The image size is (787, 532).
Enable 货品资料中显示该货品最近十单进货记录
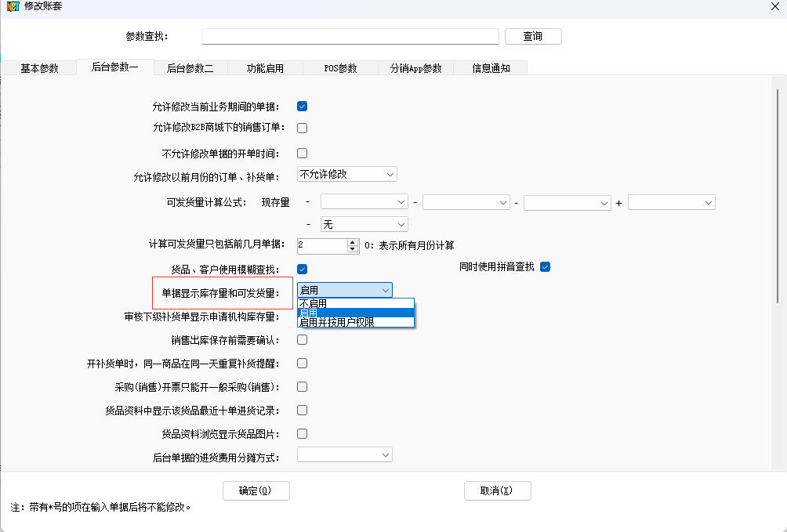click(x=302, y=411)
